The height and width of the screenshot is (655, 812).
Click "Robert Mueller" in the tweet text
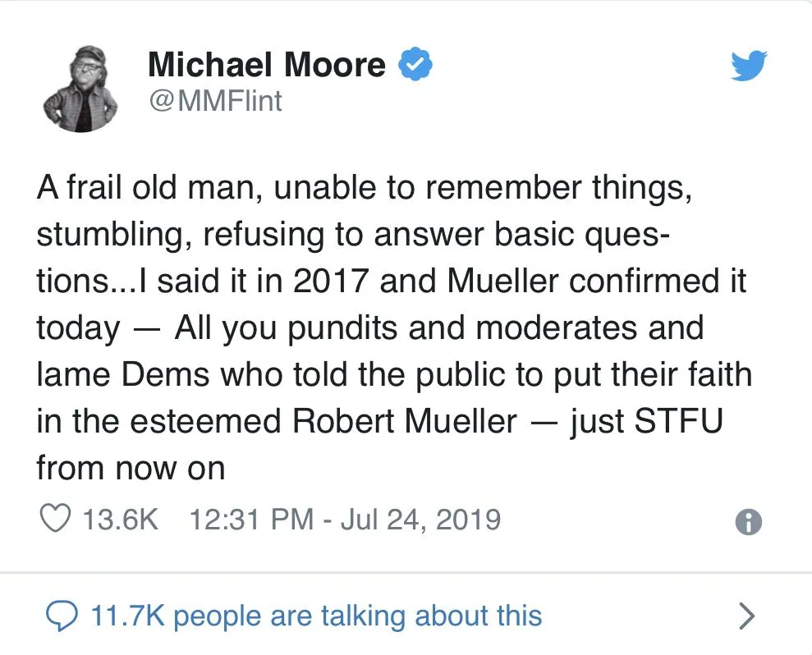406,421
